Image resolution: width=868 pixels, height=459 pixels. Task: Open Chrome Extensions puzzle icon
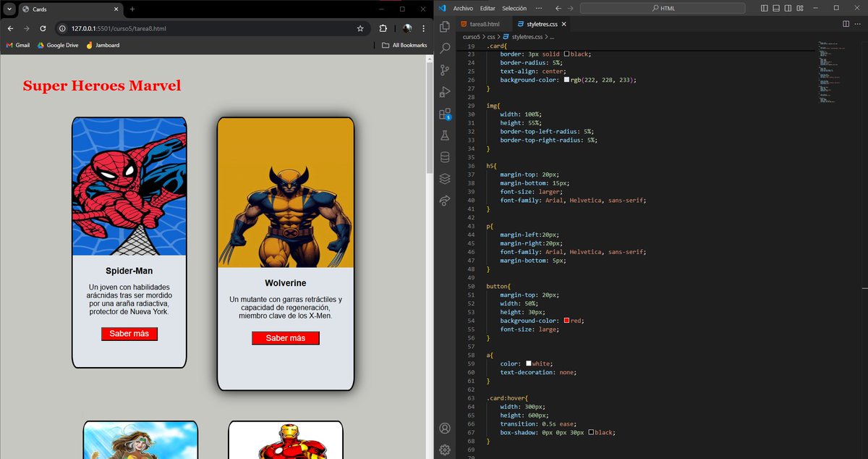pyautogui.click(x=383, y=28)
